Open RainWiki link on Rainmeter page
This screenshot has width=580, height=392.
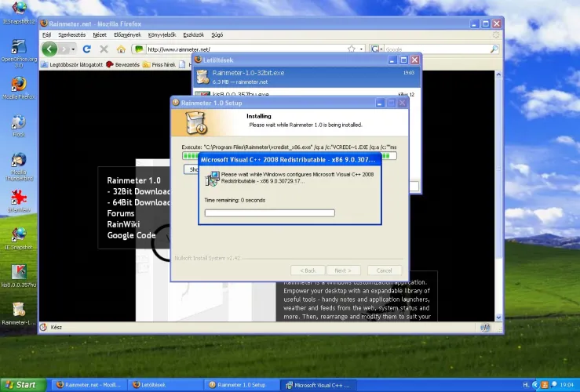[x=123, y=224]
